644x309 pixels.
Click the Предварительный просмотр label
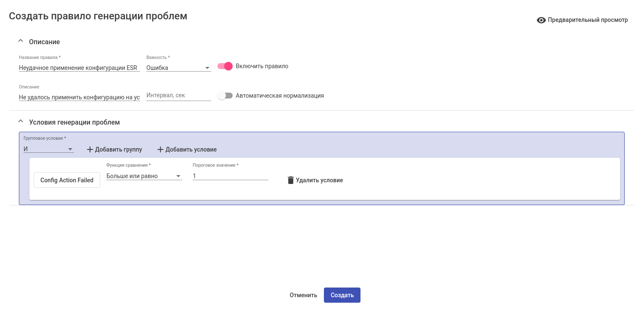click(x=588, y=20)
